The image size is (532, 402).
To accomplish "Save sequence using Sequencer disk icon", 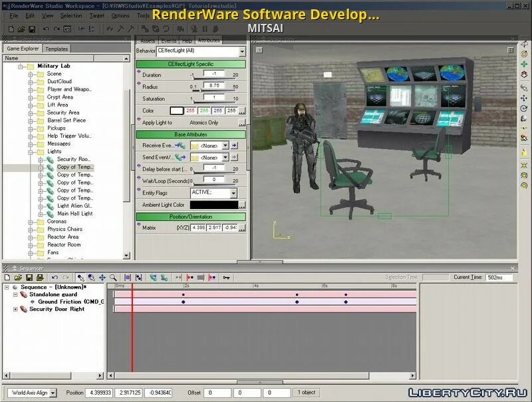I will [x=29, y=278].
